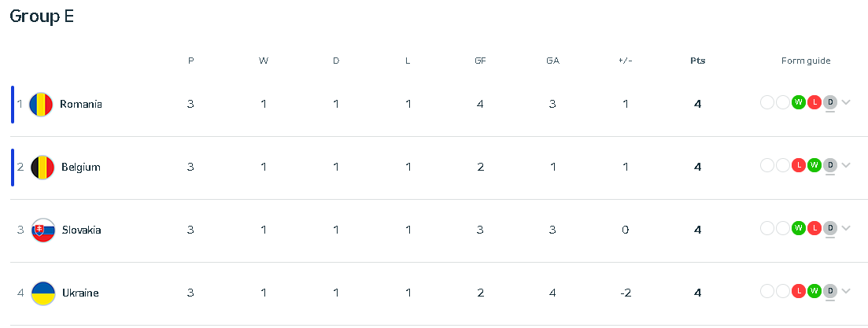This screenshot has height=328, width=868.
Task: Click the Slovakia flag icon
Action: tap(43, 230)
